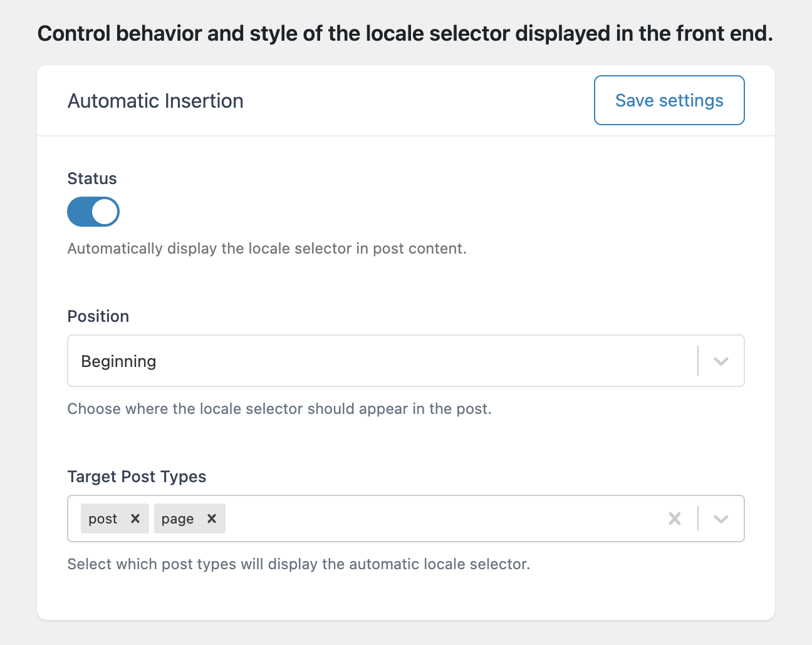Click the Status section label

click(x=91, y=178)
